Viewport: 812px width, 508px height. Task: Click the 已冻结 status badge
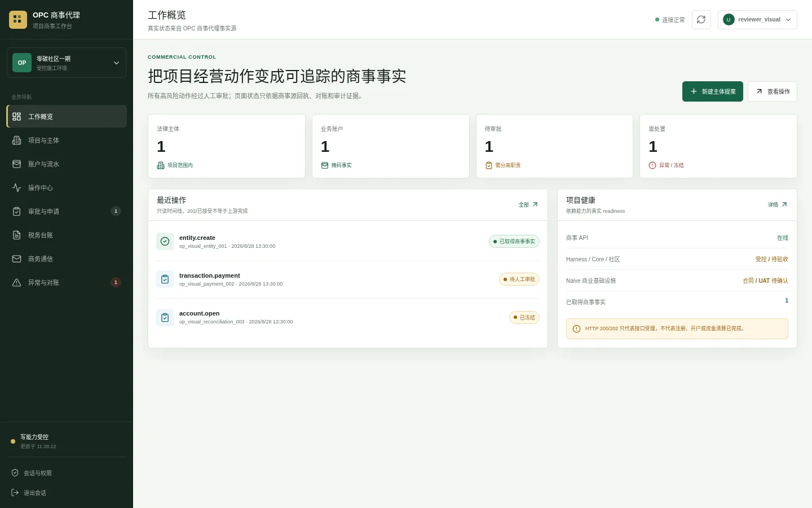(524, 317)
